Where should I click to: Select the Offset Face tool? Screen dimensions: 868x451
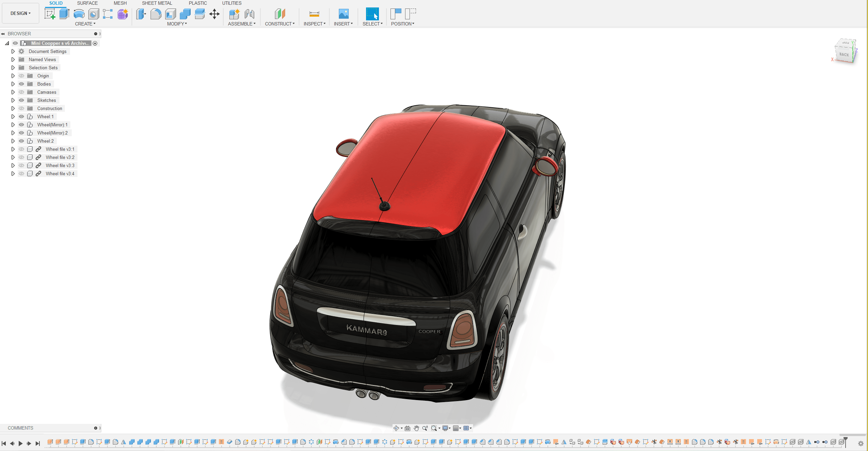(x=200, y=14)
